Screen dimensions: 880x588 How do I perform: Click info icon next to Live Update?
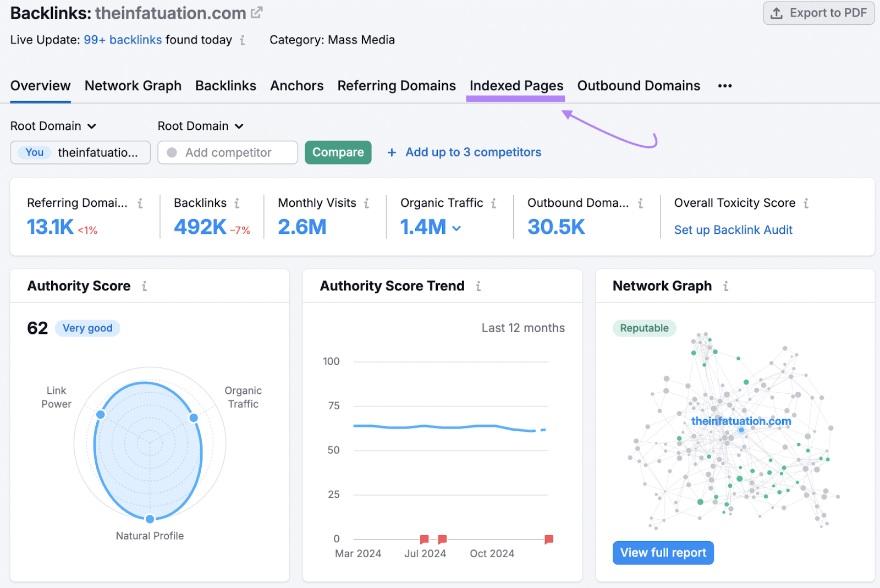click(x=243, y=40)
